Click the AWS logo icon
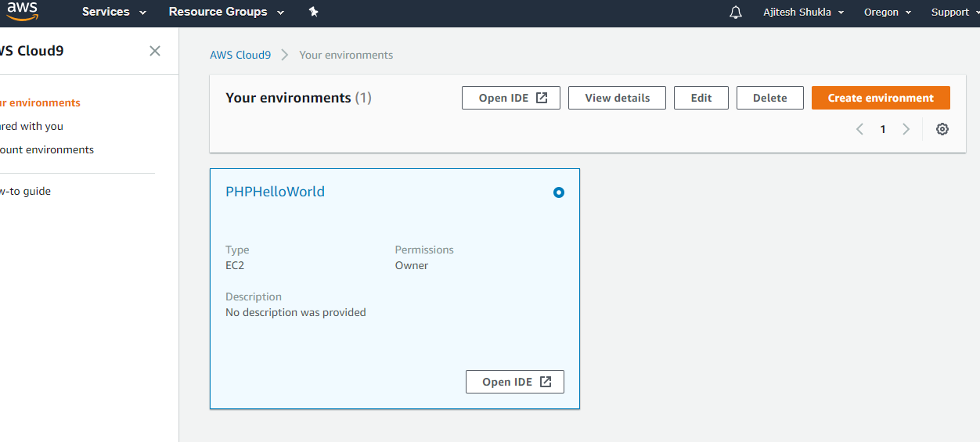980x442 pixels. (x=23, y=10)
